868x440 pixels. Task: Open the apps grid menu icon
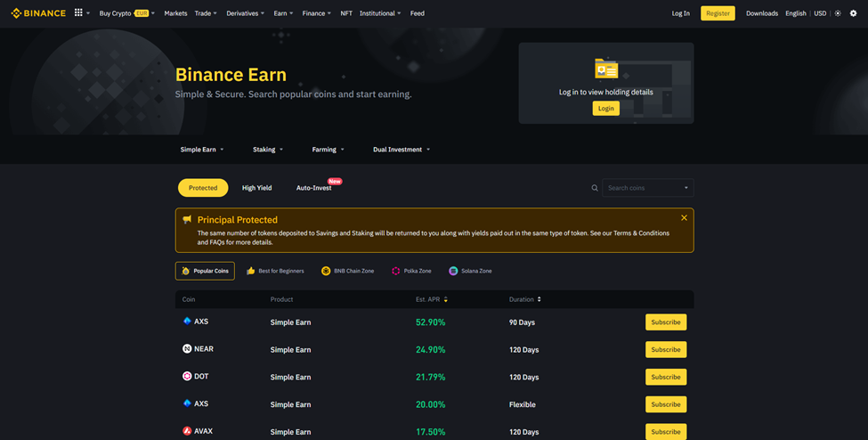point(78,12)
